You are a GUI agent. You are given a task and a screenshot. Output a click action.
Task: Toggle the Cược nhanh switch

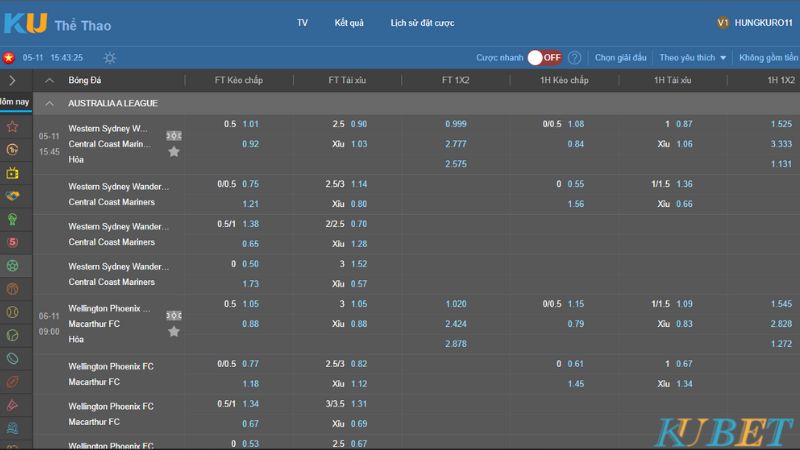pyautogui.click(x=545, y=58)
